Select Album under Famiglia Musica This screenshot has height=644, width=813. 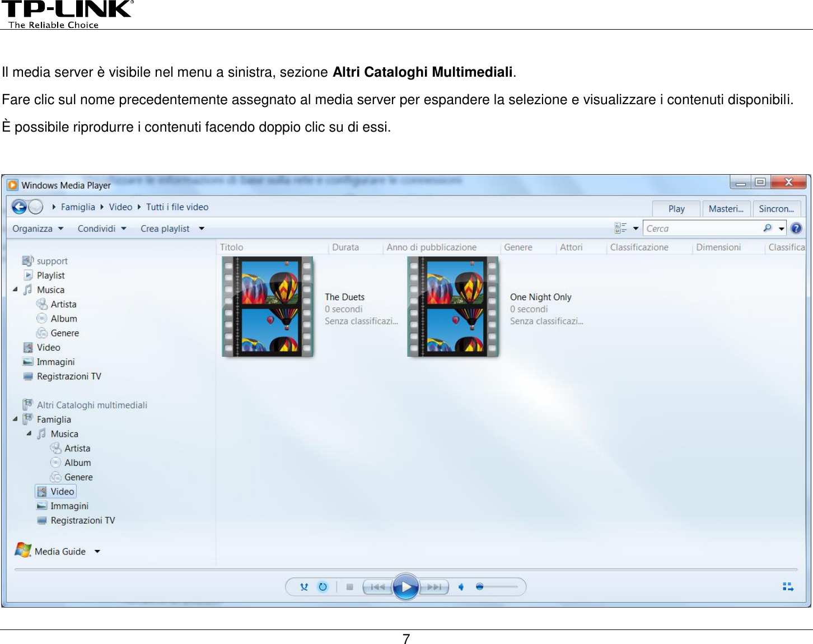tap(71, 463)
